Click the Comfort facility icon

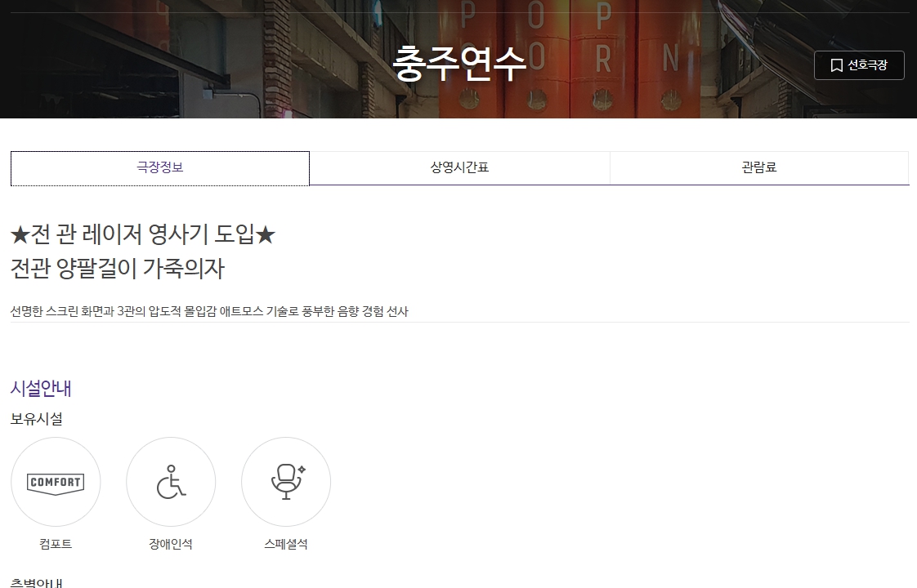pos(56,482)
